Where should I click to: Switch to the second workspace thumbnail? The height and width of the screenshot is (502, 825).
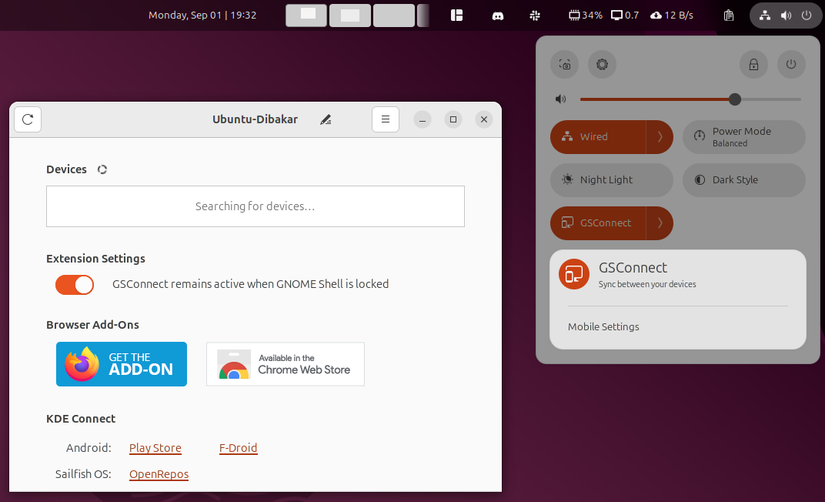click(x=350, y=15)
